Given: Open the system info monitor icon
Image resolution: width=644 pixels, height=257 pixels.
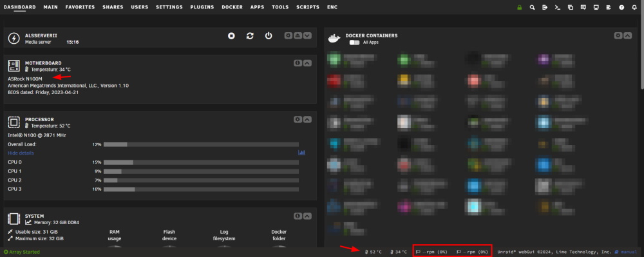Looking at the screenshot, I should [x=596, y=7].
